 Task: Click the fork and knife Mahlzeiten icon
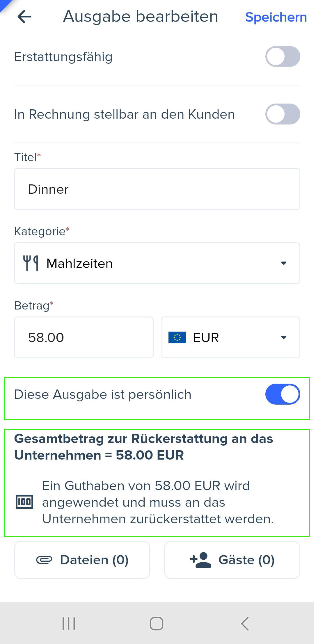(x=31, y=263)
